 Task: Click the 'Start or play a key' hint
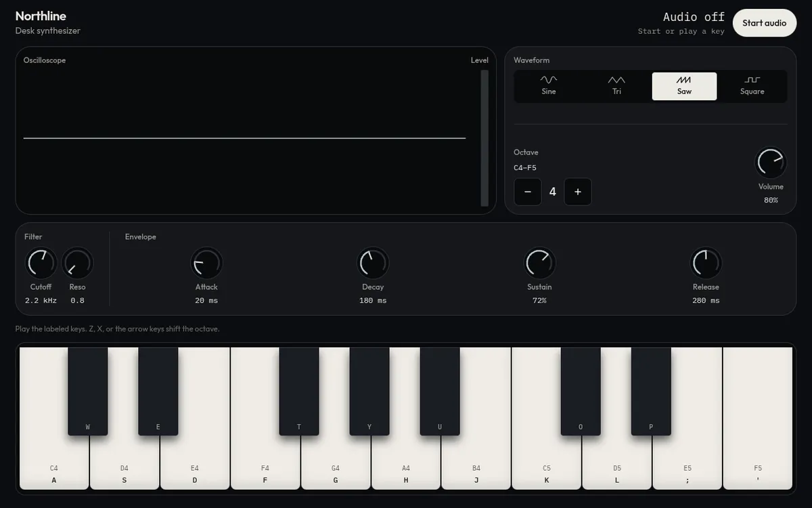pos(681,31)
